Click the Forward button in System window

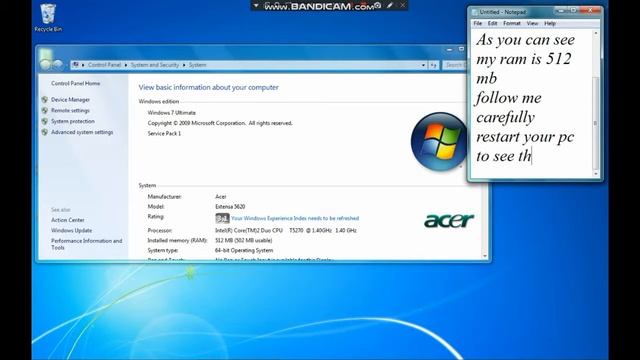[x=58, y=64]
